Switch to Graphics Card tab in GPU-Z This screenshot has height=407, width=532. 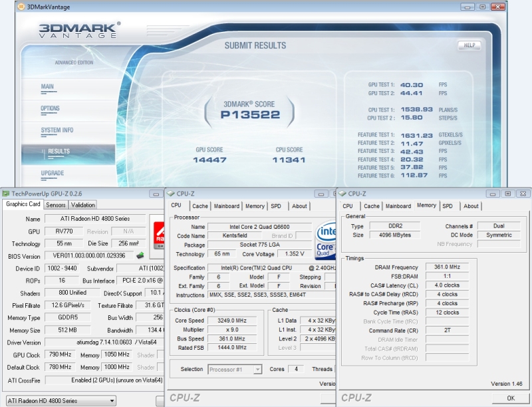coord(23,204)
